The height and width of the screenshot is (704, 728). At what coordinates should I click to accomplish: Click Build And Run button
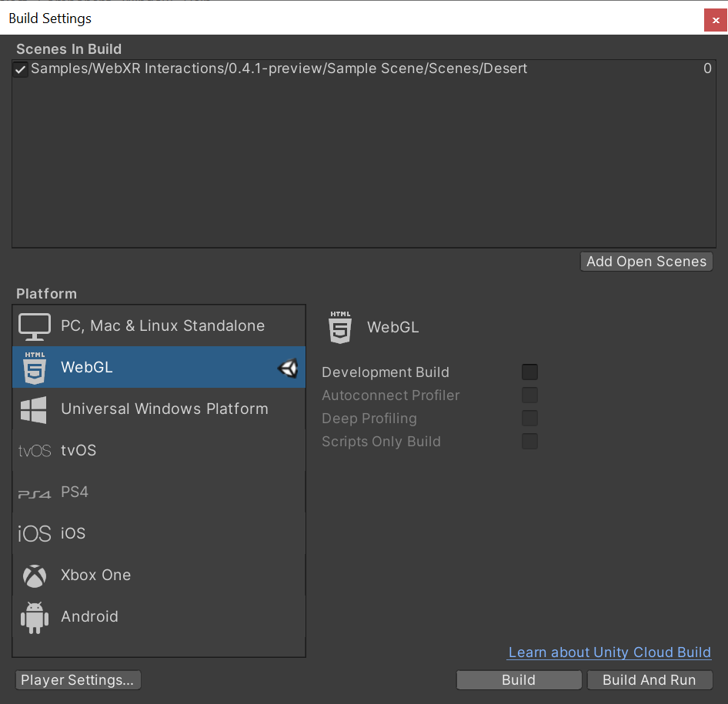[x=650, y=680]
